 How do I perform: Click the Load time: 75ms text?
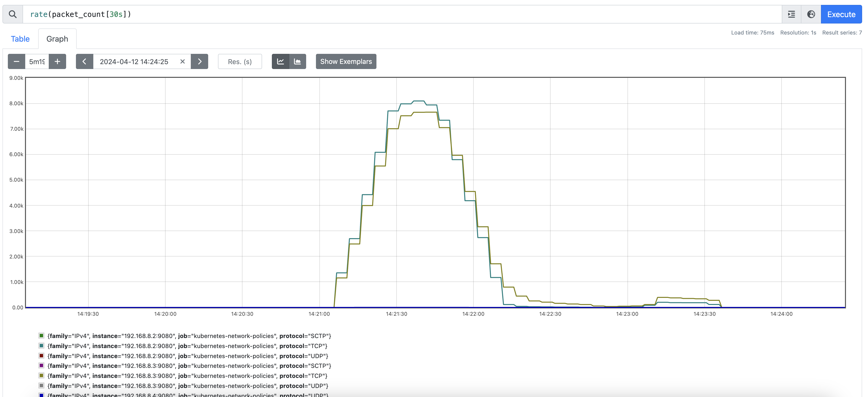[x=752, y=33]
